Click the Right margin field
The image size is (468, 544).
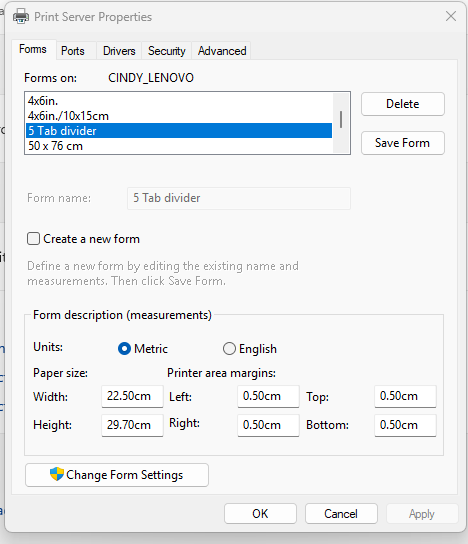tap(268, 425)
